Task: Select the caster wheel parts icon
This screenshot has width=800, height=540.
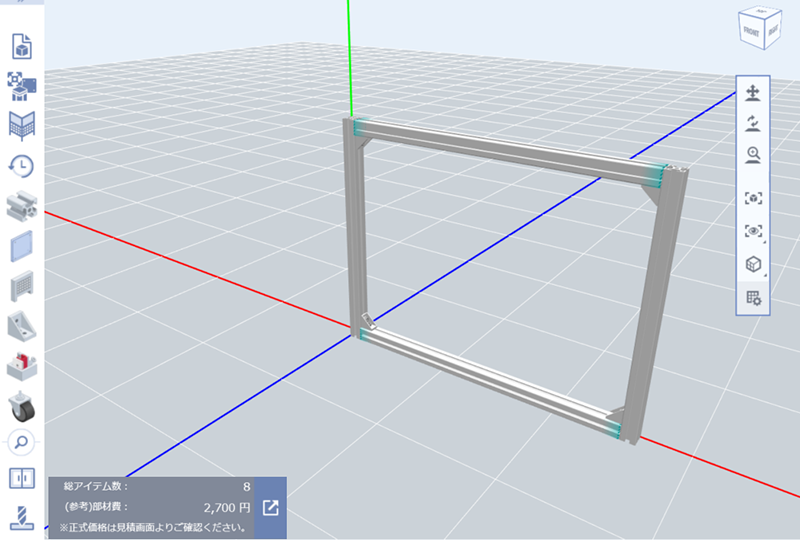Action: coord(22,406)
